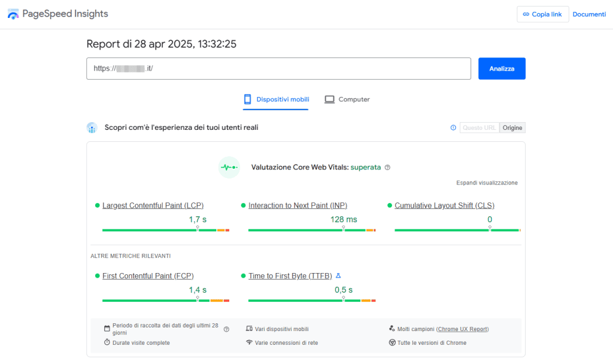Switch to the Dispositivi mobili tab
Screen dimensions: 613x364
click(x=276, y=99)
